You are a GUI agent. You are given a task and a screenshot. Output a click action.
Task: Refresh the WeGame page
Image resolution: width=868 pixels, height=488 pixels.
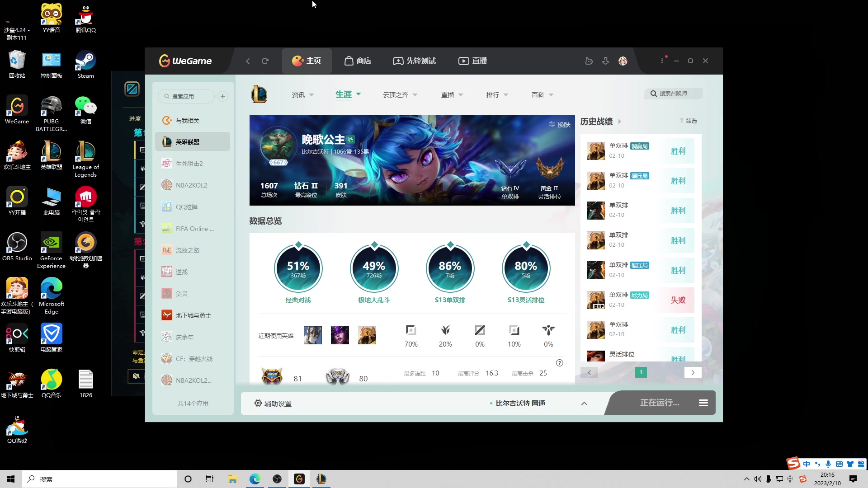pos(265,61)
